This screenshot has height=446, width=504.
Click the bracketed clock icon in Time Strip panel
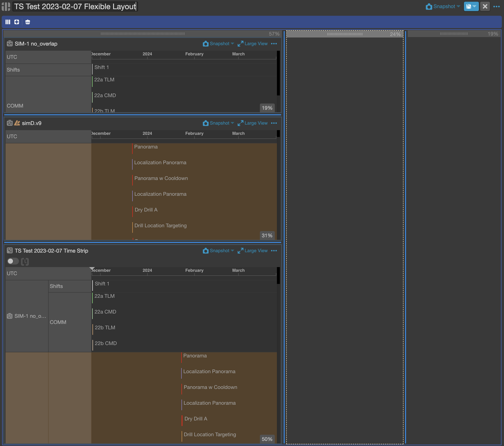[x=25, y=261]
